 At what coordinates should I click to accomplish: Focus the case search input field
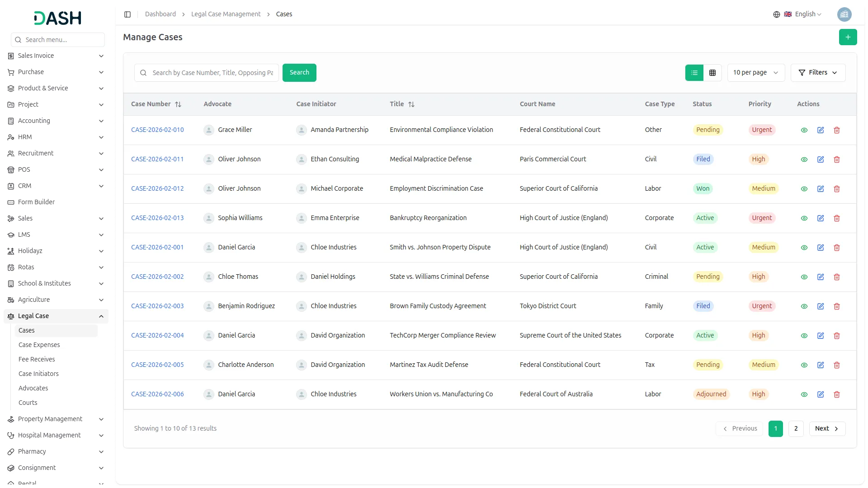click(207, 73)
